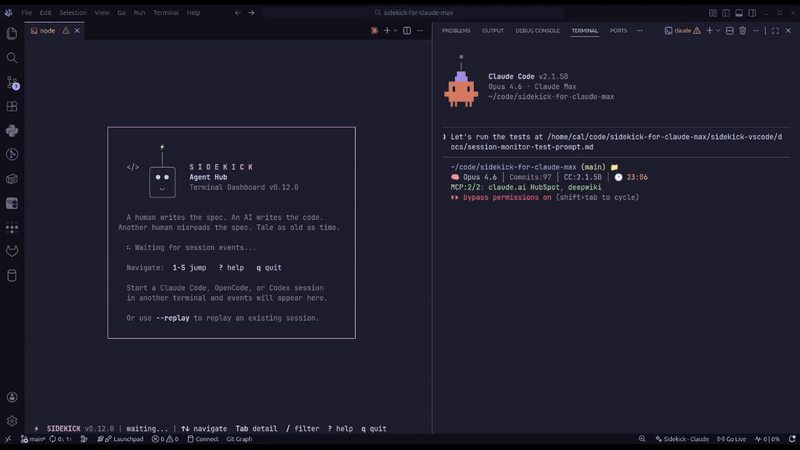The height and width of the screenshot is (450, 800).
Task: Open the Python extension view
Action: pyautogui.click(x=12, y=131)
